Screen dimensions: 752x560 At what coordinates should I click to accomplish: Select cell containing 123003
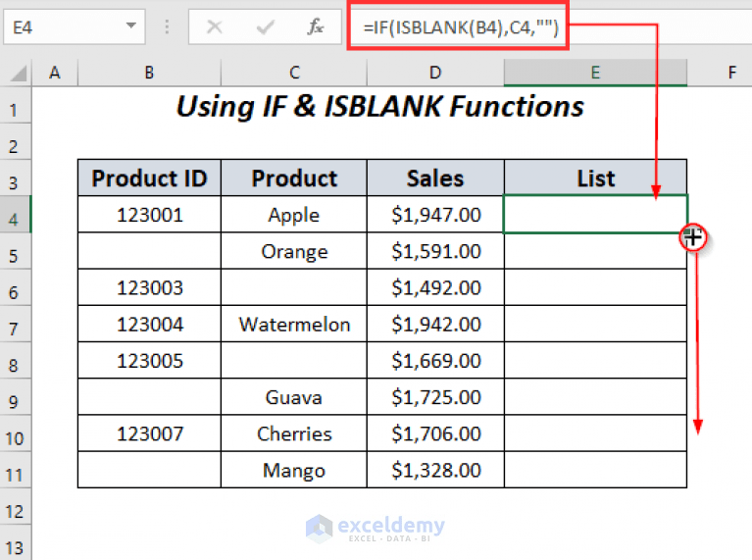(149, 287)
